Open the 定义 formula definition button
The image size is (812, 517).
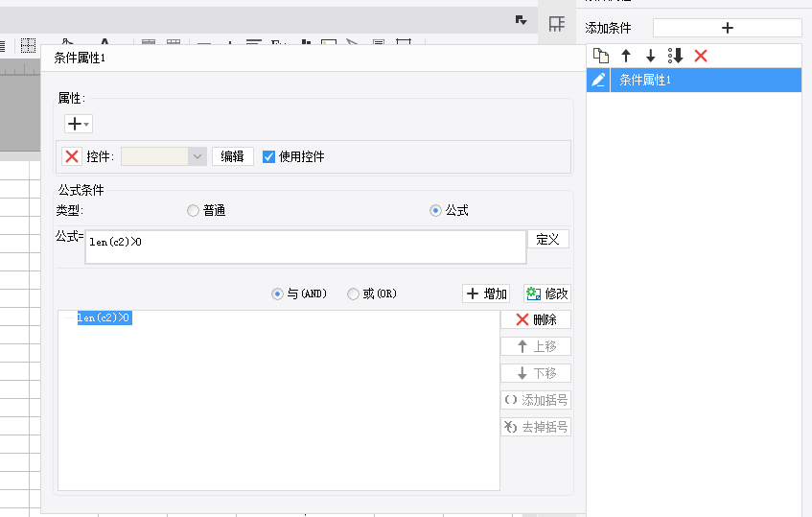(x=548, y=240)
